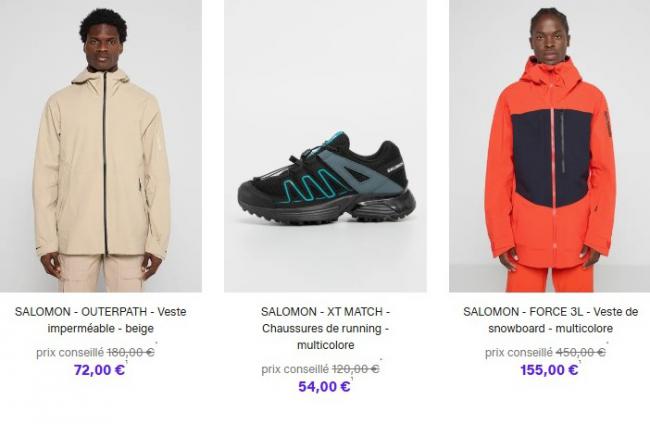
Task: Open the orange FORCE 3L jacket image
Action: point(550,146)
